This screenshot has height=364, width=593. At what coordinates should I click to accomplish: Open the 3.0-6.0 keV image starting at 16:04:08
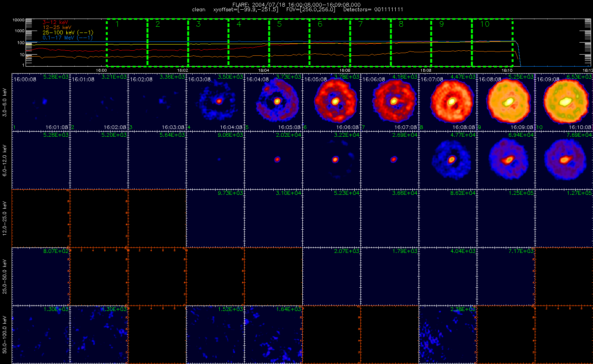274,102
